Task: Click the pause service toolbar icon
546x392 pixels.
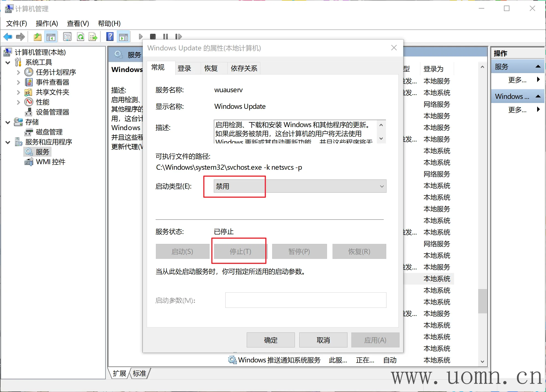Action: point(166,37)
